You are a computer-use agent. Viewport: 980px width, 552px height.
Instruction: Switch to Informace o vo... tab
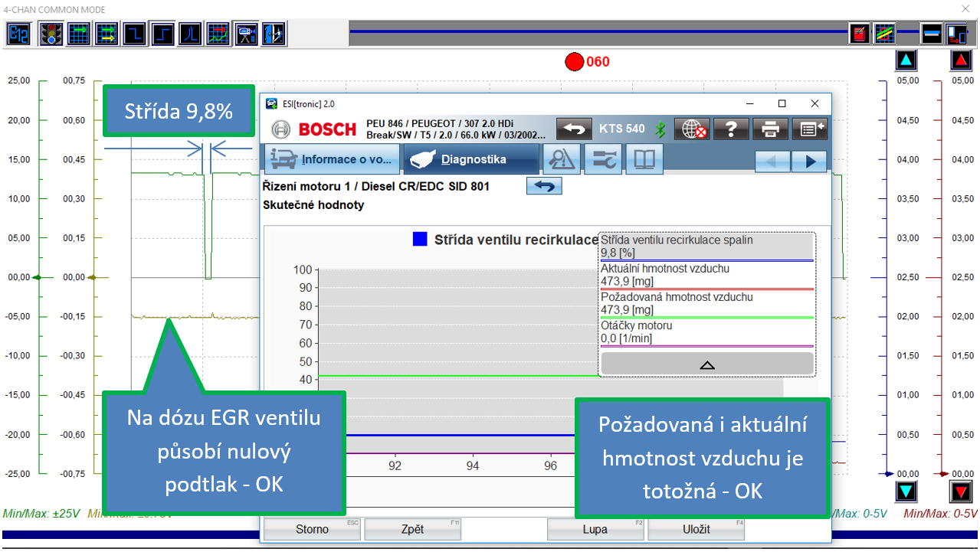tap(333, 159)
